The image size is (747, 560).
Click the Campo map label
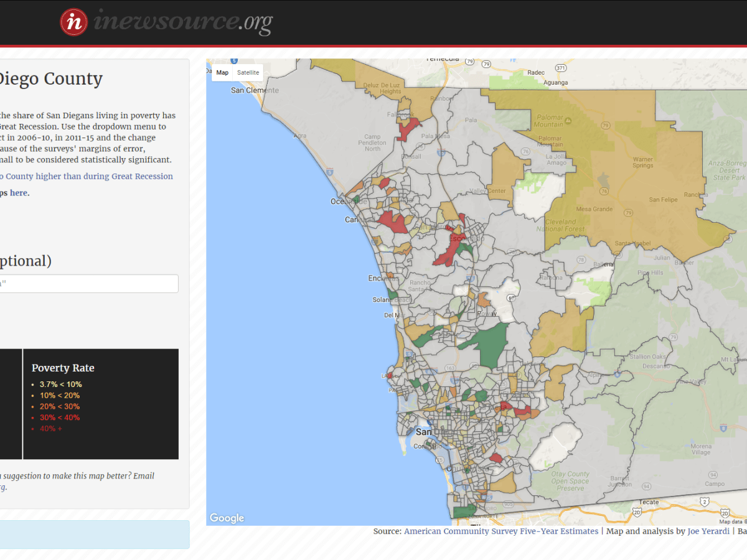(x=715, y=483)
